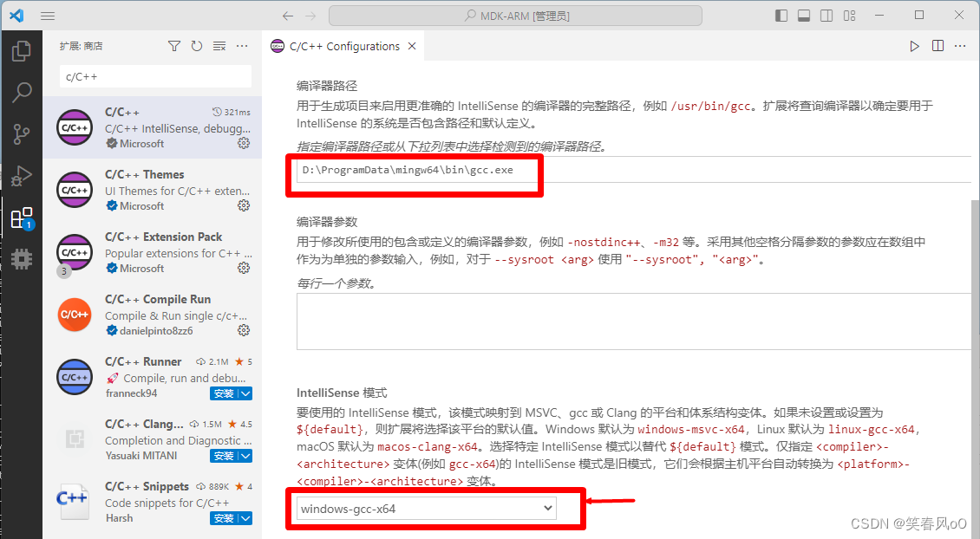Install the C/C++ Snippets extension

click(225, 518)
